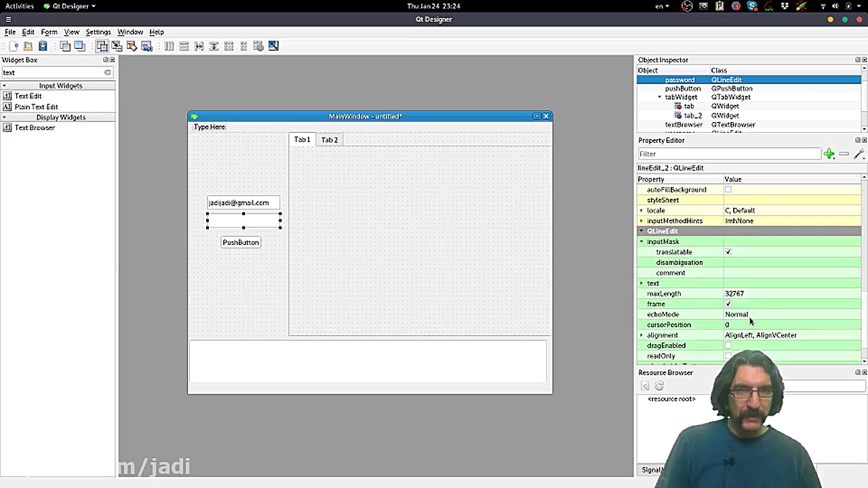This screenshot has height=488, width=868.
Task: Select the Edit Buddies mode icon
Action: pyautogui.click(x=132, y=46)
